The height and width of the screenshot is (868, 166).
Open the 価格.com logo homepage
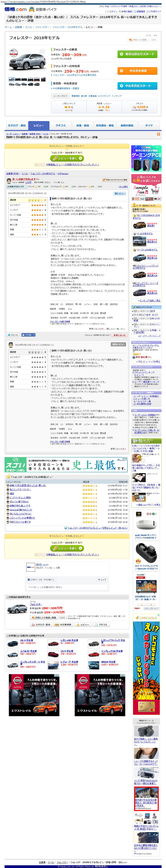coord(16,9)
